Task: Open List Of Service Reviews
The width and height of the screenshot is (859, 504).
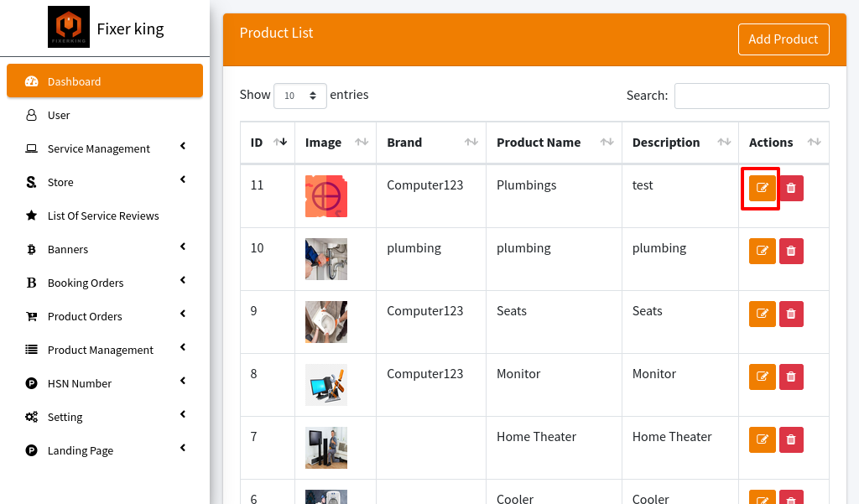Action: [x=105, y=216]
